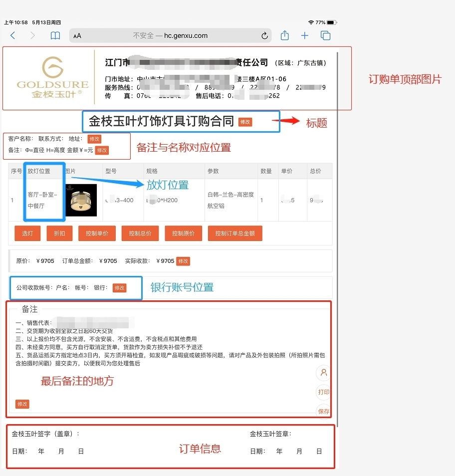Click 修改 next to customer 地址 field

click(94, 139)
